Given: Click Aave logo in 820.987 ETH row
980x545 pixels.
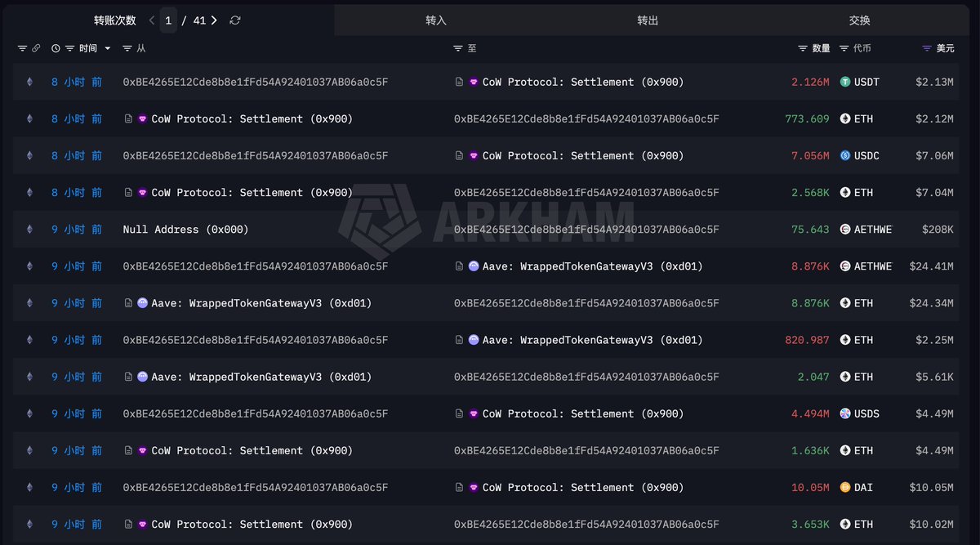Looking at the screenshot, I should [474, 340].
